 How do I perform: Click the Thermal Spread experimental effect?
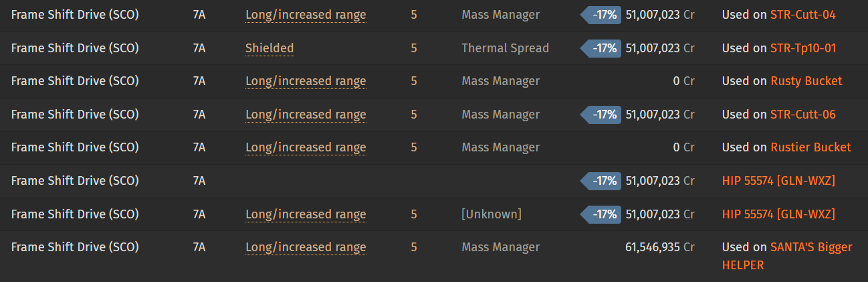(x=505, y=48)
